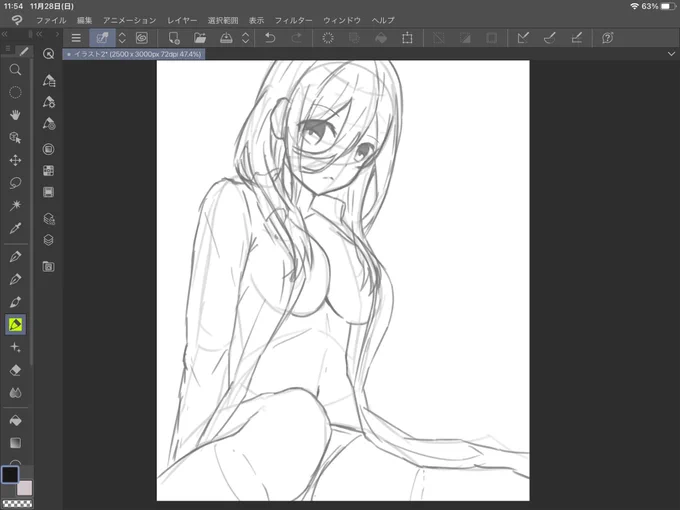Viewport: 680px width, 510px height.
Task: Open Tool Property palette icon
Action: 49,102
